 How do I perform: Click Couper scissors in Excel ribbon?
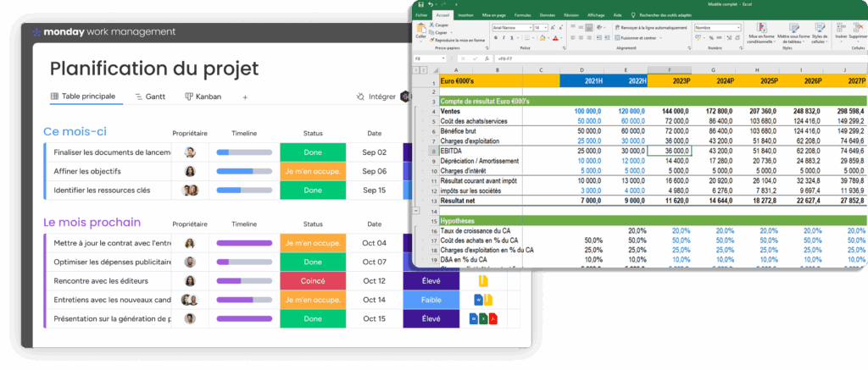pos(431,25)
